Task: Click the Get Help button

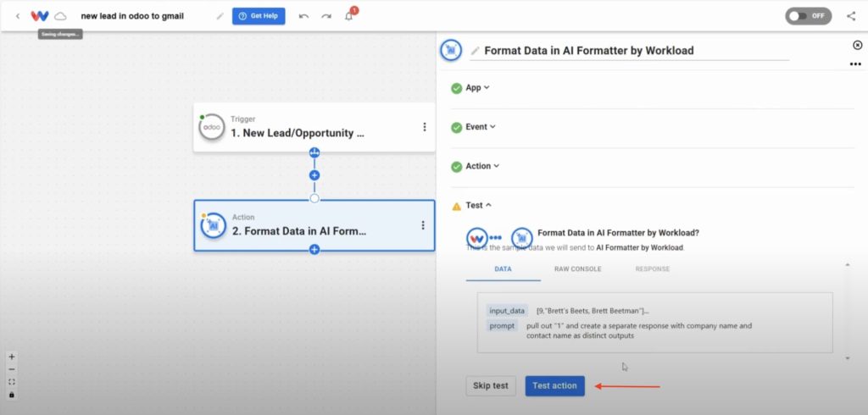Action: click(259, 16)
